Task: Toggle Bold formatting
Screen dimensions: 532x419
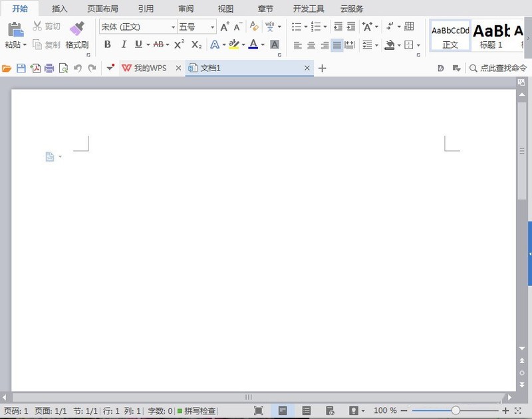Action: (x=108, y=45)
